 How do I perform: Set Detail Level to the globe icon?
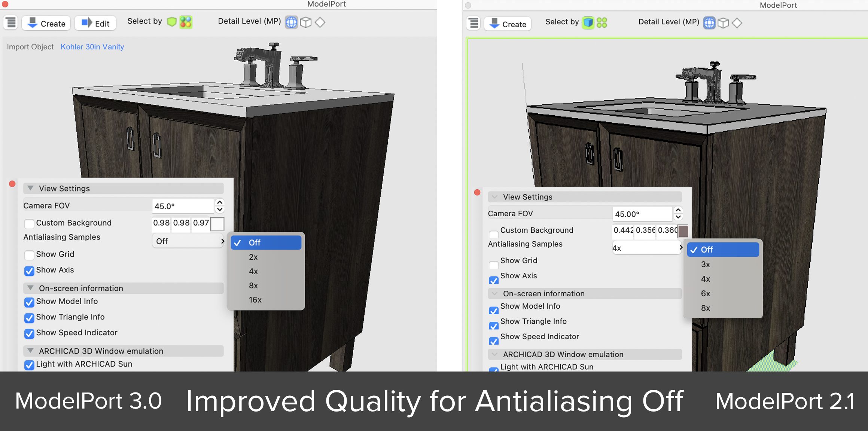click(292, 22)
